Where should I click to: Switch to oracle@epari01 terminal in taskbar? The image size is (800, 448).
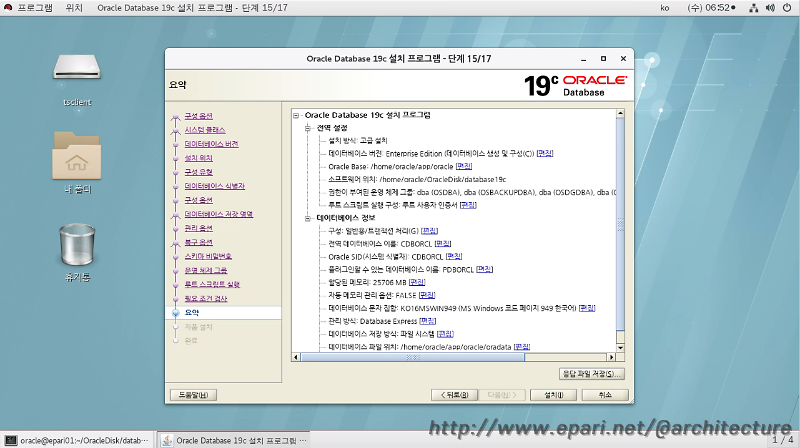click(77, 440)
